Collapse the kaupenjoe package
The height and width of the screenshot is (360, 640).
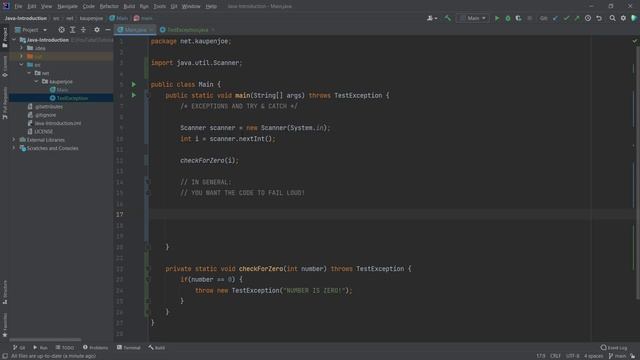[37, 82]
